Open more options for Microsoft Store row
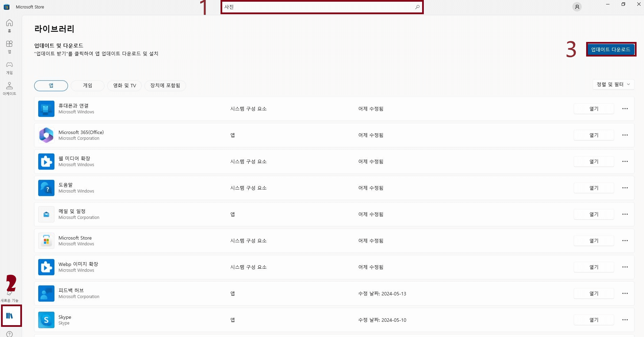This screenshot has width=644, height=337. click(x=625, y=241)
